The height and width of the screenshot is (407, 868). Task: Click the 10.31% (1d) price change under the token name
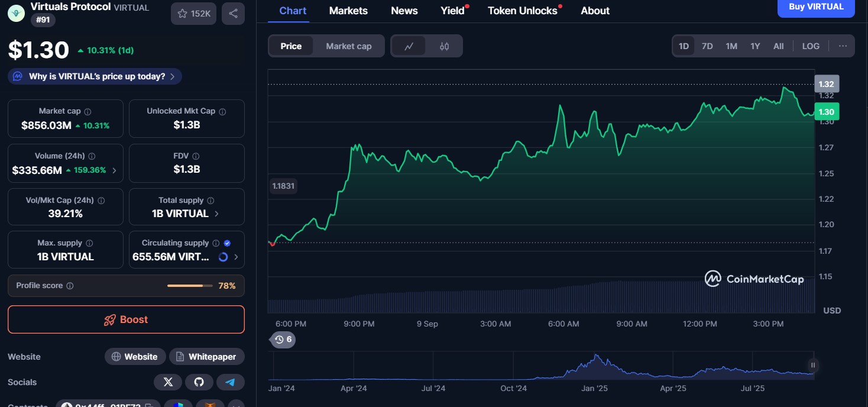point(106,50)
